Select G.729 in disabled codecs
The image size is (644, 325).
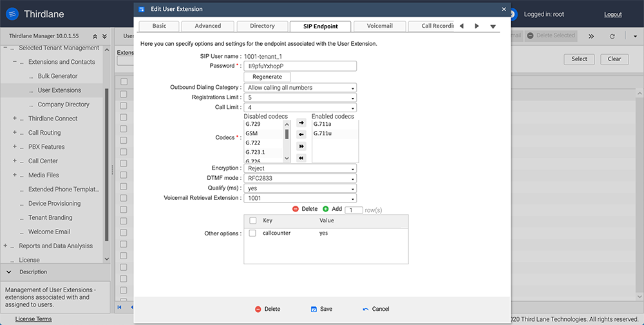(263, 124)
